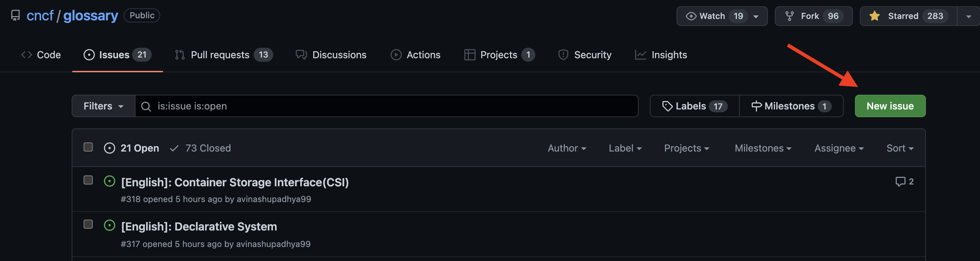Viewport: 980px width, 261px height.
Task: Select the Declarative System issue checkbox
Action: coord(88,225)
